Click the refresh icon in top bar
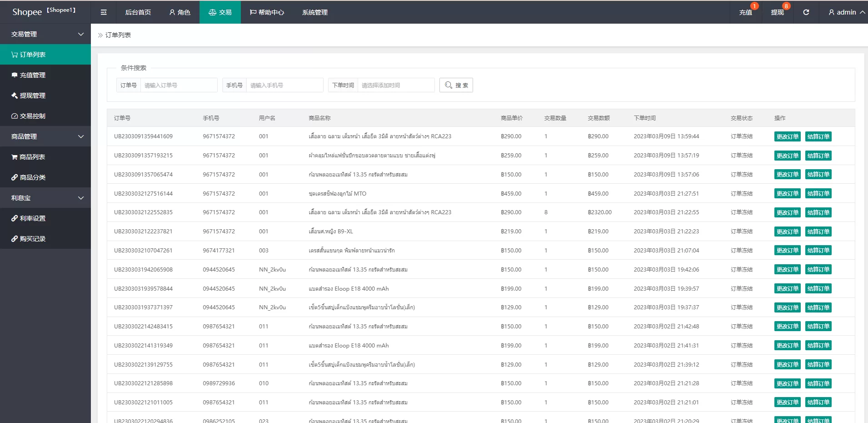This screenshot has width=868, height=423. click(806, 12)
